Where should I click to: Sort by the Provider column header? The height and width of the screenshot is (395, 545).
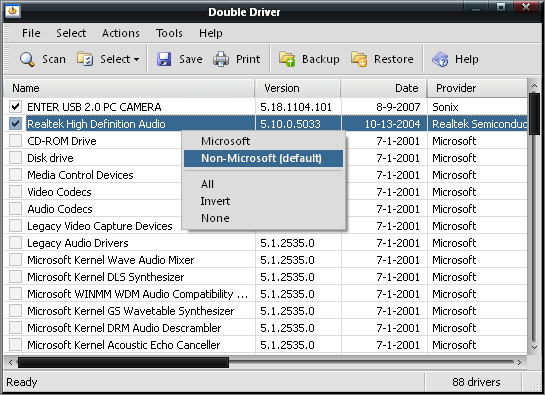477,88
